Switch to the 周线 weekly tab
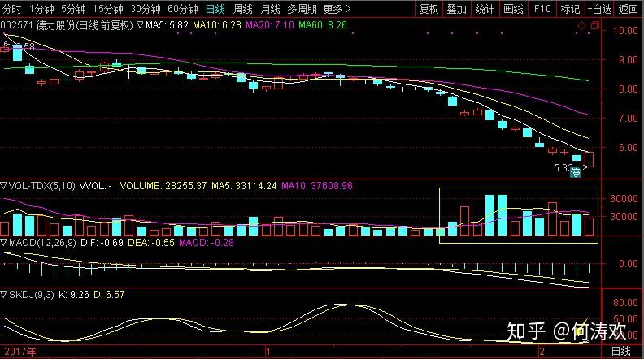This screenshot has height=359, width=644. click(243, 9)
